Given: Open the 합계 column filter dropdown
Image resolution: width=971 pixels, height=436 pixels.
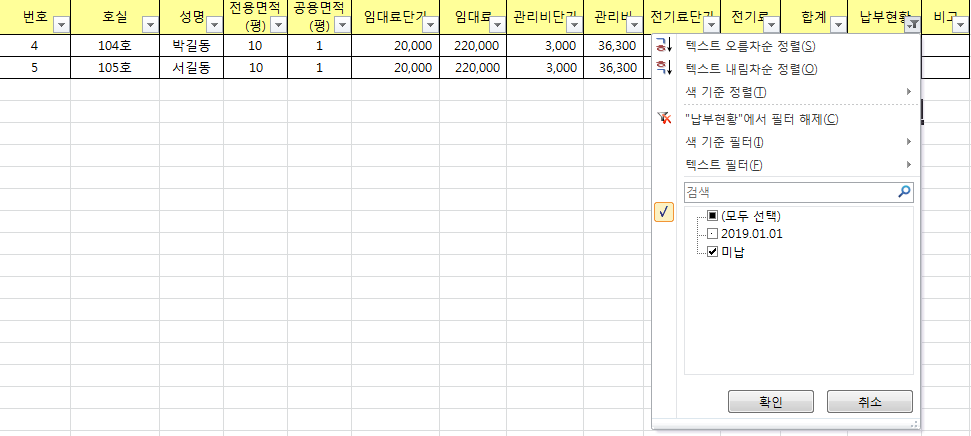Looking at the screenshot, I should coord(838,25).
